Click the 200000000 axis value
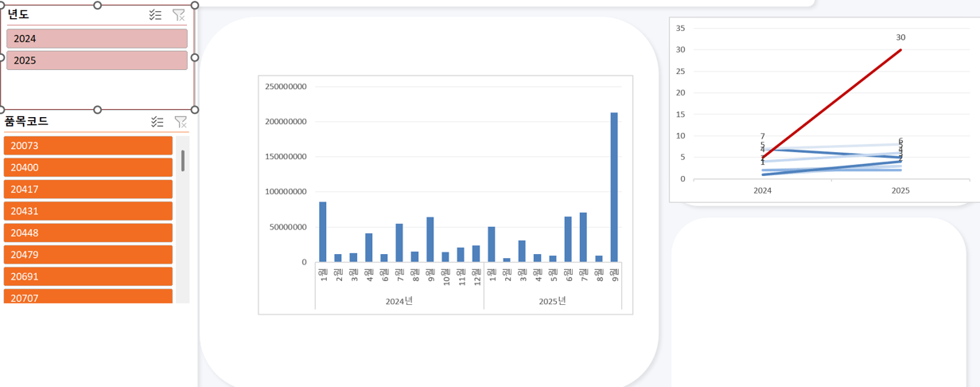This screenshot has width=980, height=387. (286, 122)
